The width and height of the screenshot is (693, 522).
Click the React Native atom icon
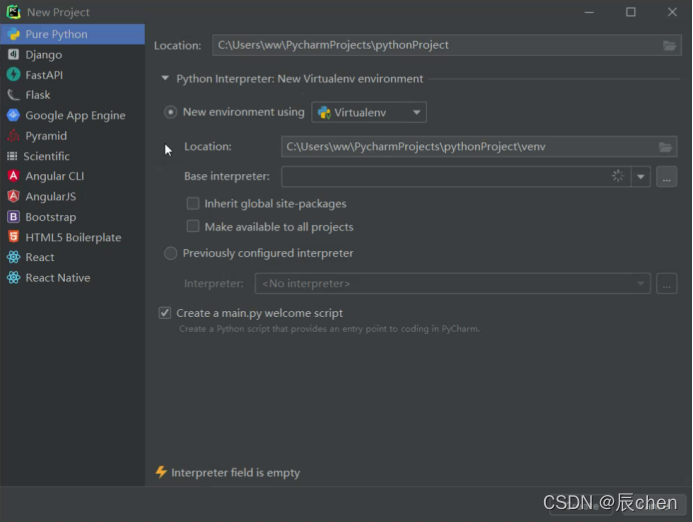[13, 277]
